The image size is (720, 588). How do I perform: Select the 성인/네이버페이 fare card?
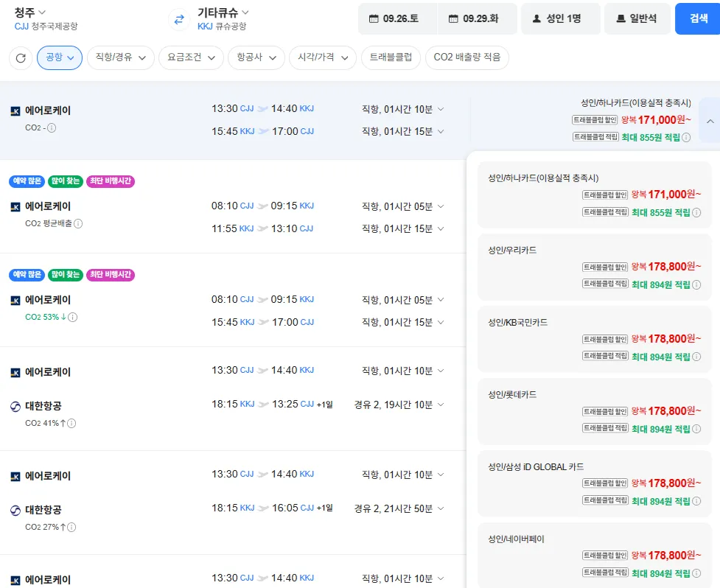pyautogui.click(x=594, y=556)
